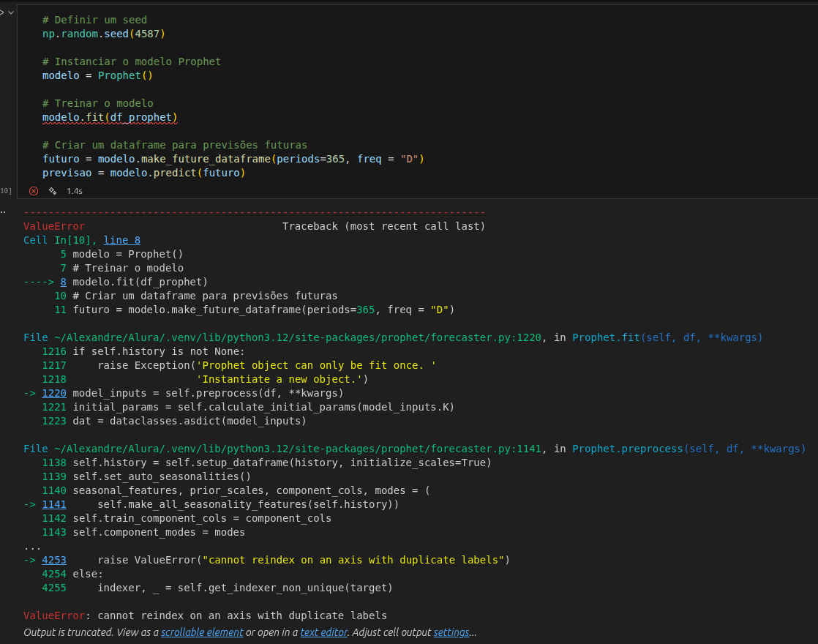Follow the 'line 8' link in traceback
Image resolution: width=818 pixels, height=644 pixels.
121,240
